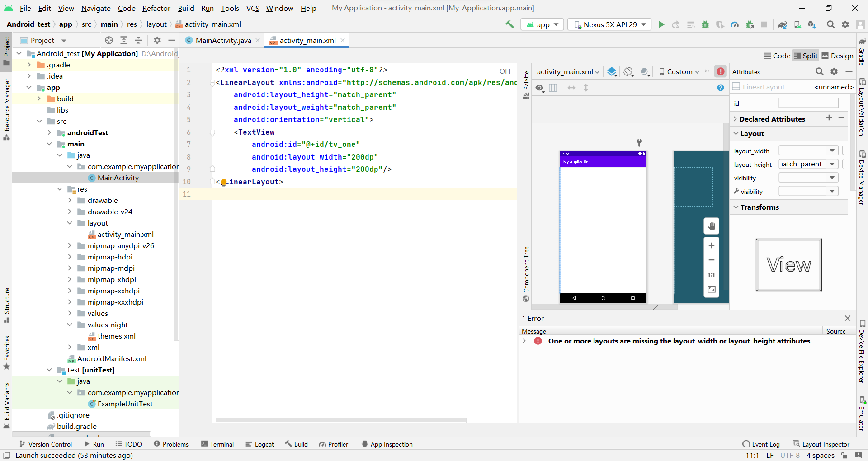868x461 pixels.
Task: Expand the drawable folder
Action: tap(70, 200)
